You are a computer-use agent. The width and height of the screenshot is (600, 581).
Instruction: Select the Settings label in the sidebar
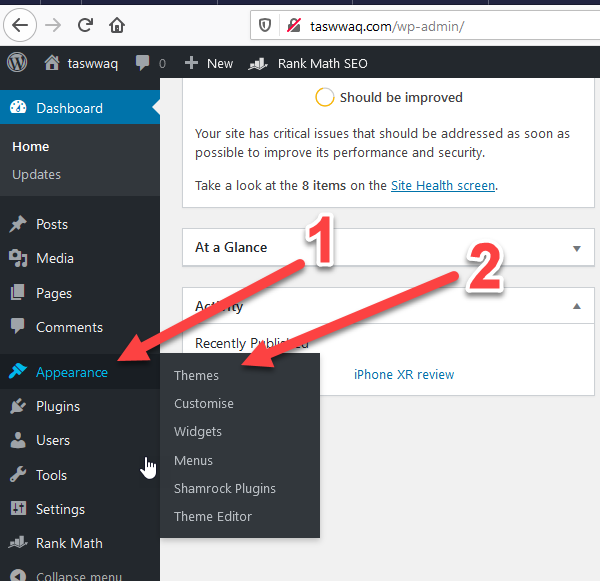60,509
